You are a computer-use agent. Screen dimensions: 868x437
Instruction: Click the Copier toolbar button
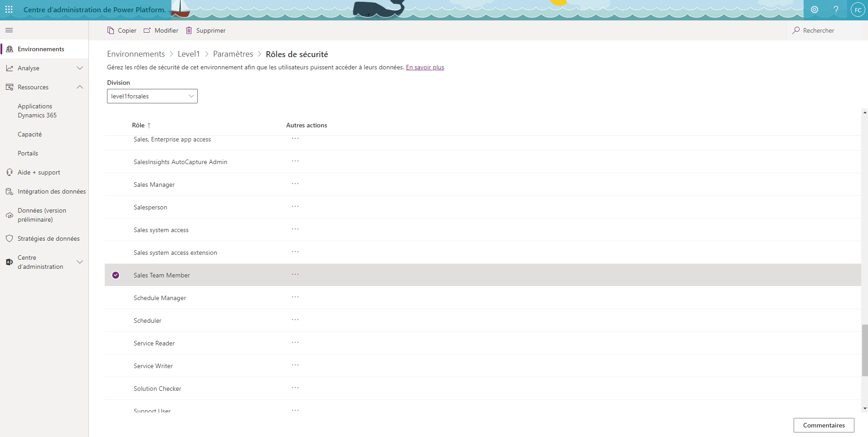122,30
